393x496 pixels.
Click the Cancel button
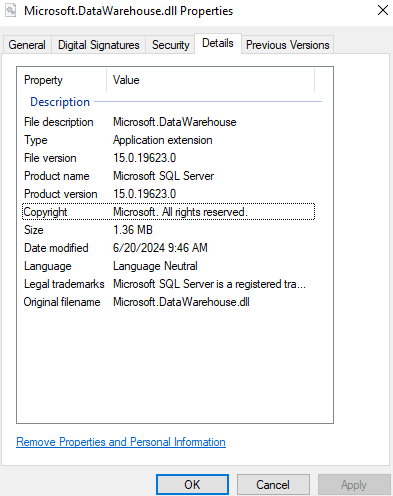273,484
